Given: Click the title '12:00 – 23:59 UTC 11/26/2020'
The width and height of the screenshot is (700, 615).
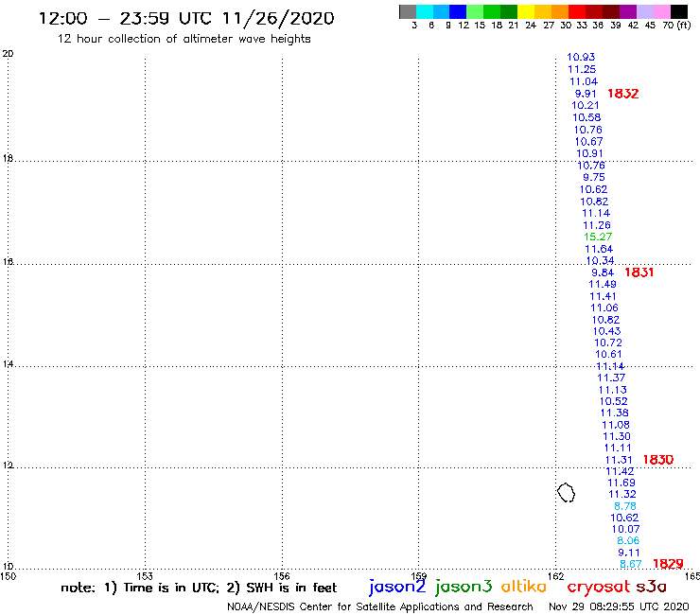Looking at the screenshot, I should (x=186, y=18).
